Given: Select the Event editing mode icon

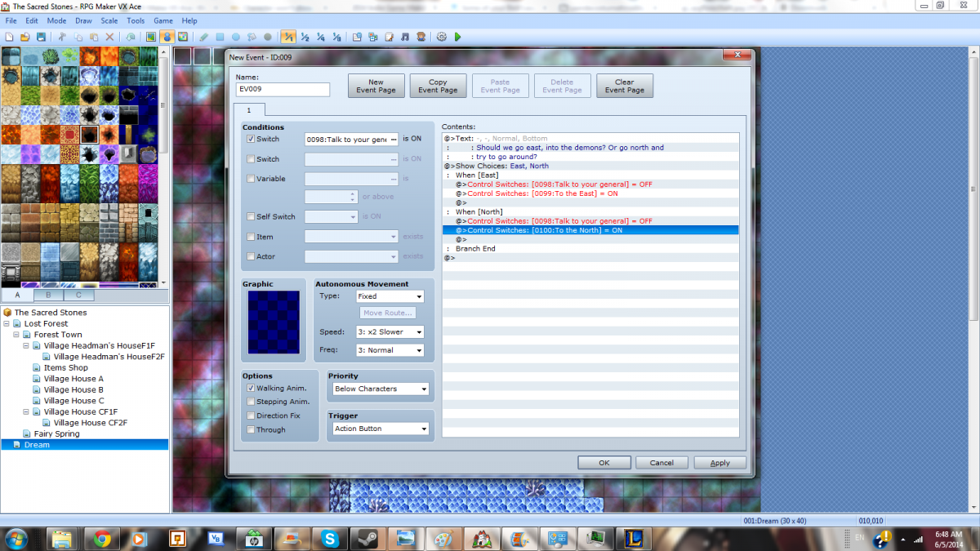Looking at the screenshot, I should tap(167, 37).
